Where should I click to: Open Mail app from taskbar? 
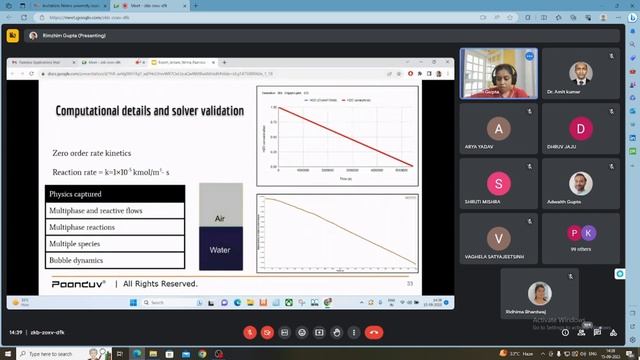[186, 353]
